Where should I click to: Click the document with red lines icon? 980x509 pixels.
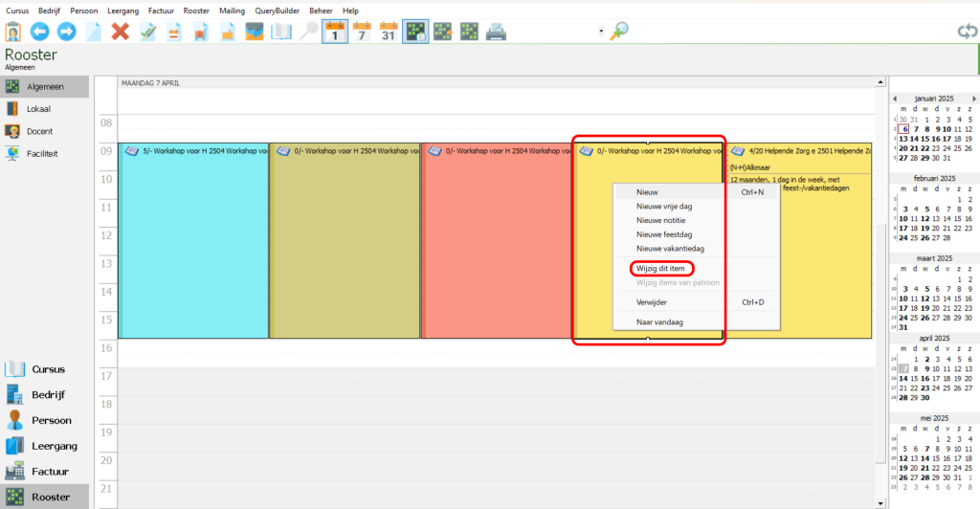click(x=174, y=32)
